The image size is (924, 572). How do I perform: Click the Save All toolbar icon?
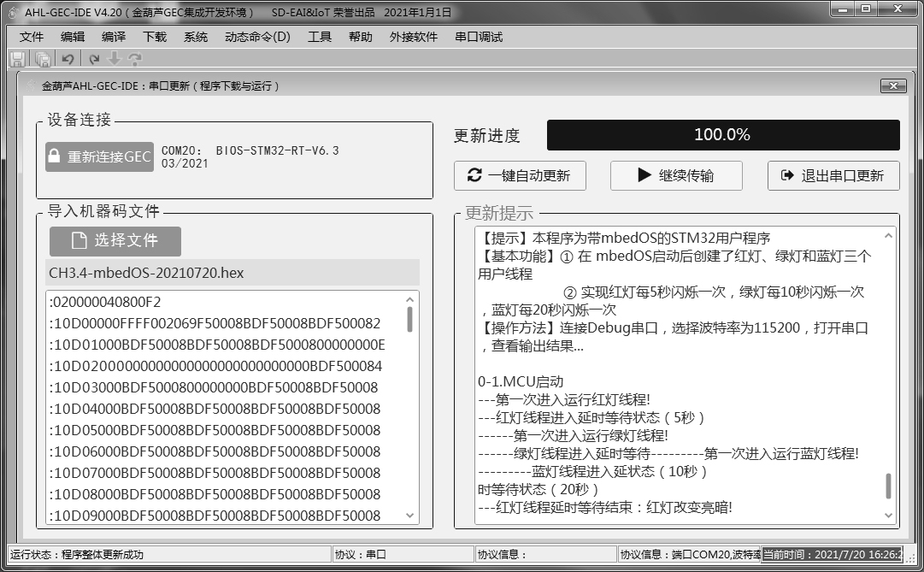pos(42,59)
